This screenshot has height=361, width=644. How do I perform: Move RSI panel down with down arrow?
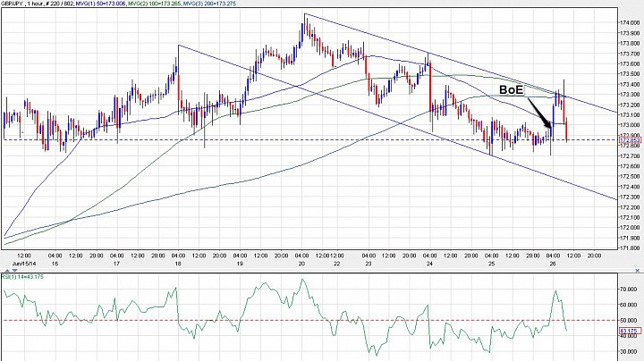15,271
